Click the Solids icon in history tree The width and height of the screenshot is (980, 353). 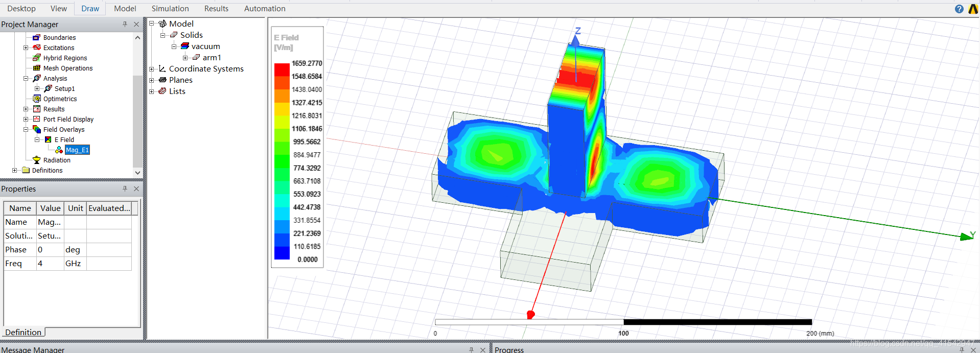[x=174, y=35]
